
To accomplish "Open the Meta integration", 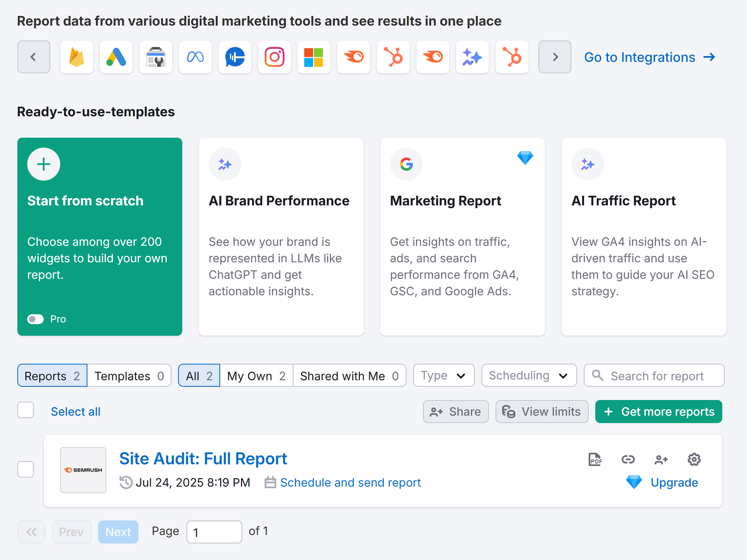I will coord(195,57).
